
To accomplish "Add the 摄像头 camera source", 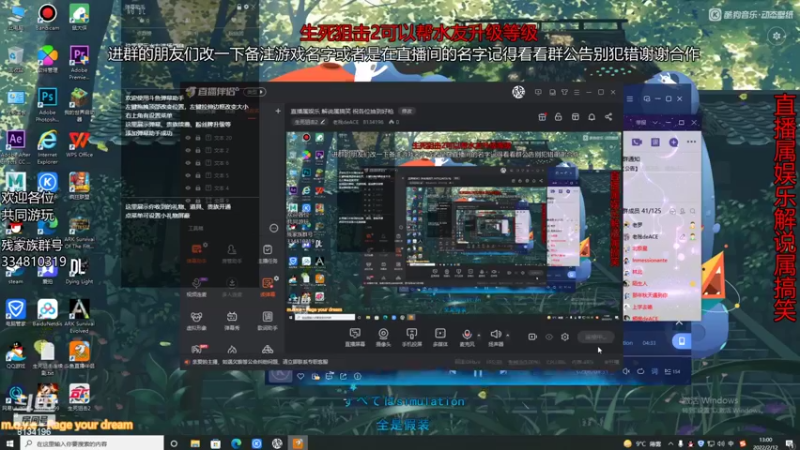I will [383, 337].
